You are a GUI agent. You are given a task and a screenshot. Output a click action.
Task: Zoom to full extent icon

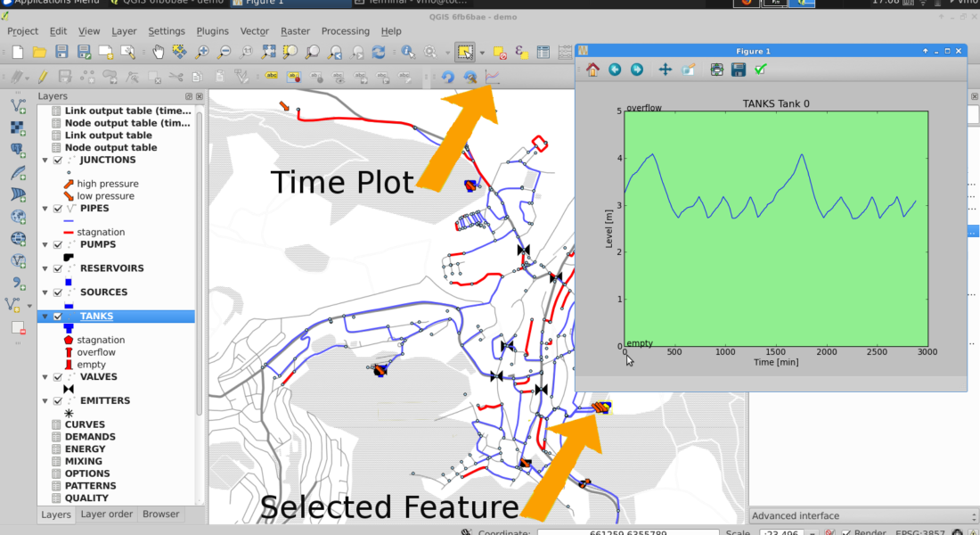[x=268, y=53]
